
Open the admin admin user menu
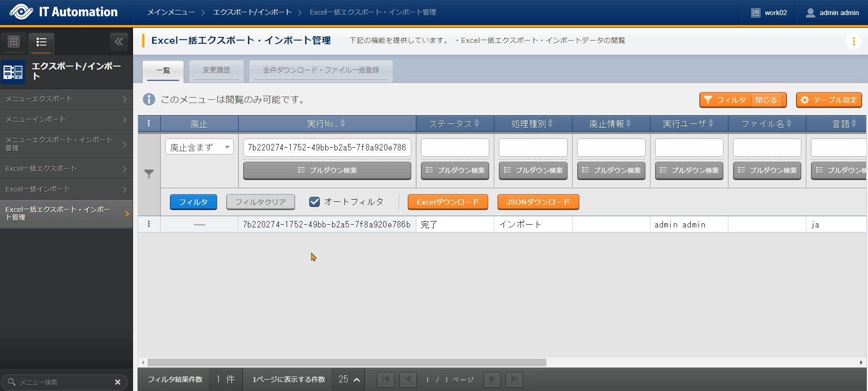[832, 13]
